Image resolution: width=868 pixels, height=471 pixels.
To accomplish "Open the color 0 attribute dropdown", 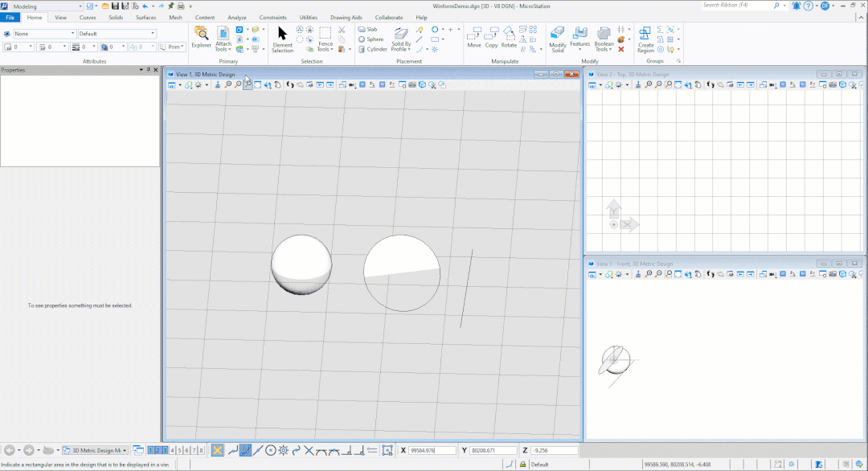I will (18, 47).
